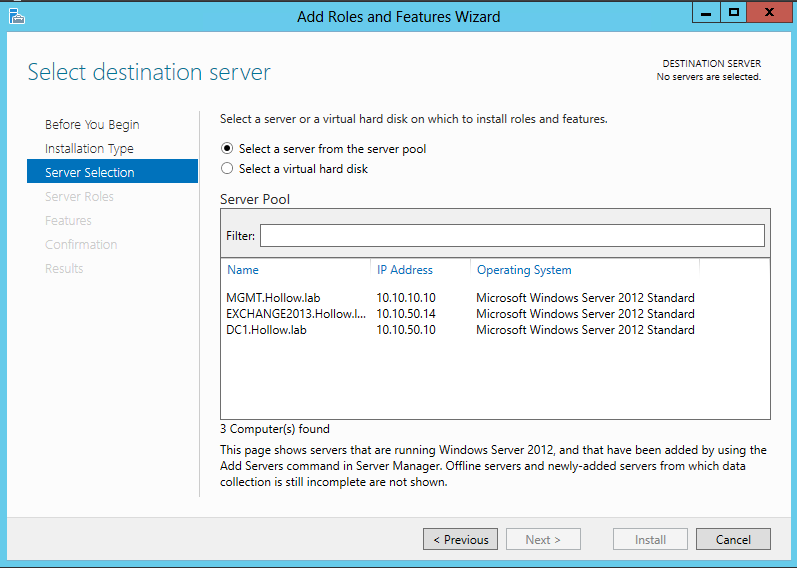Minimize the wizard window
This screenshot has width=797, height=568.
click(x=707, y=13)
